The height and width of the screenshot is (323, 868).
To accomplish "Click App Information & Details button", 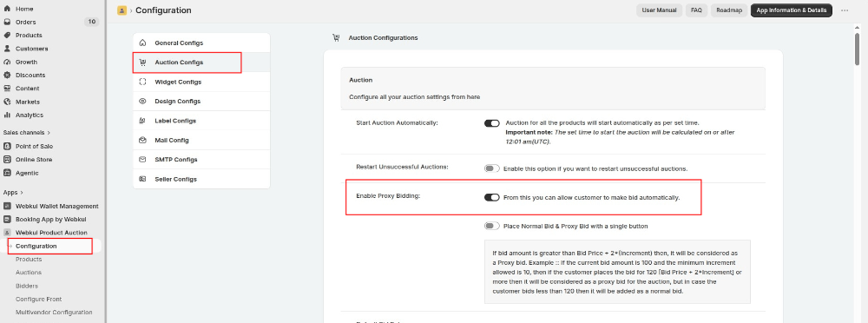I will (791, 10).
